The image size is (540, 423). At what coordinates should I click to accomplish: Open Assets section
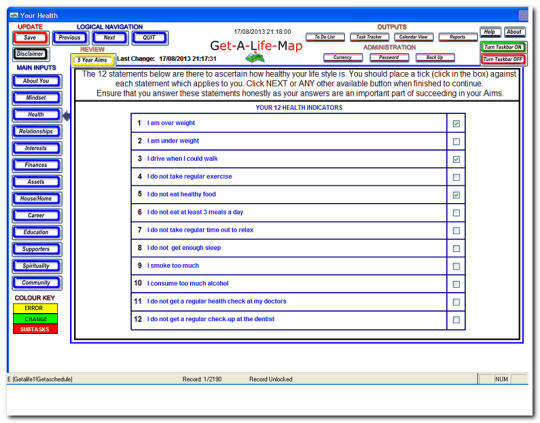[37, 182]
